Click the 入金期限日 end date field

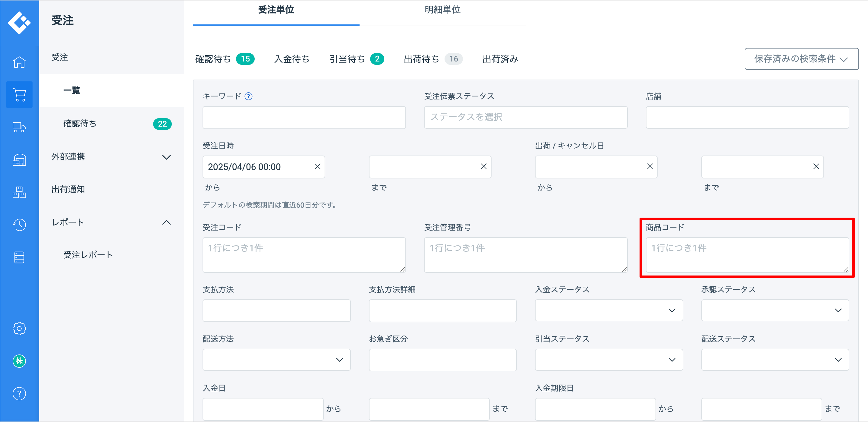[x=762, y=409]
